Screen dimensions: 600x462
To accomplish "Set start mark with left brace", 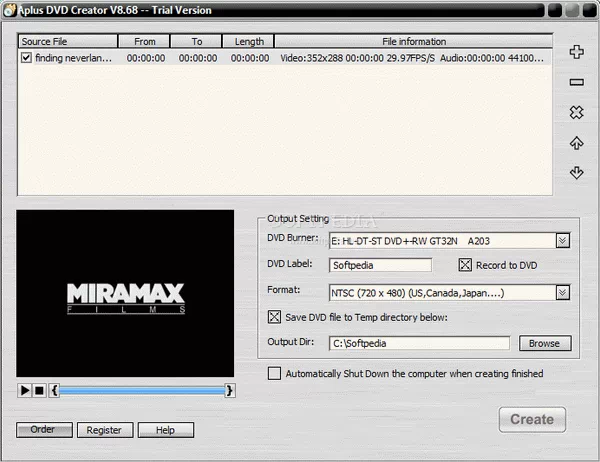I will [x=54, y=390].
